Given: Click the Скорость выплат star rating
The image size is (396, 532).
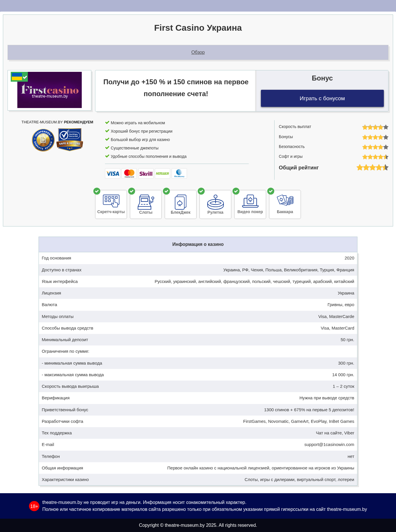Looking at the screenshot, I should tap(375, 127).
